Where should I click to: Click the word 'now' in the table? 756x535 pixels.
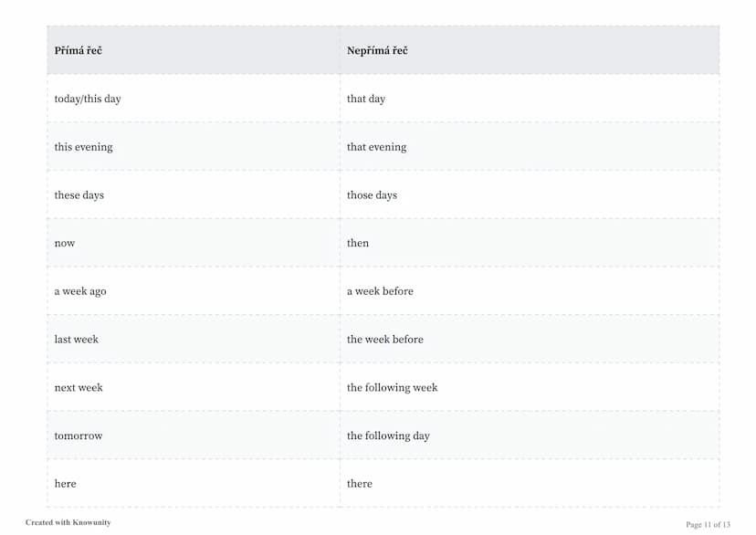(x=65, y=244)
